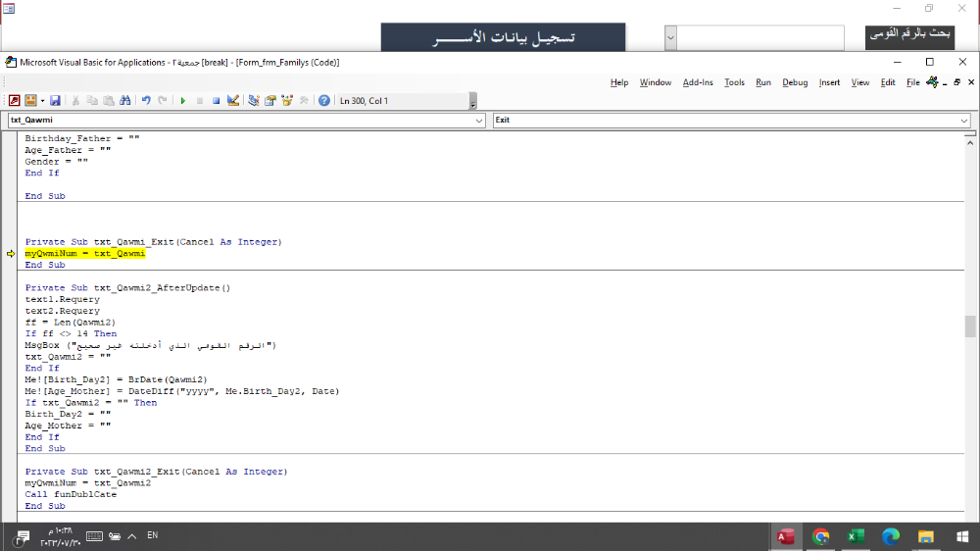Click the Cut scissors icon
The width and height of the screenshot is (980, 551).
pos(75,101)
